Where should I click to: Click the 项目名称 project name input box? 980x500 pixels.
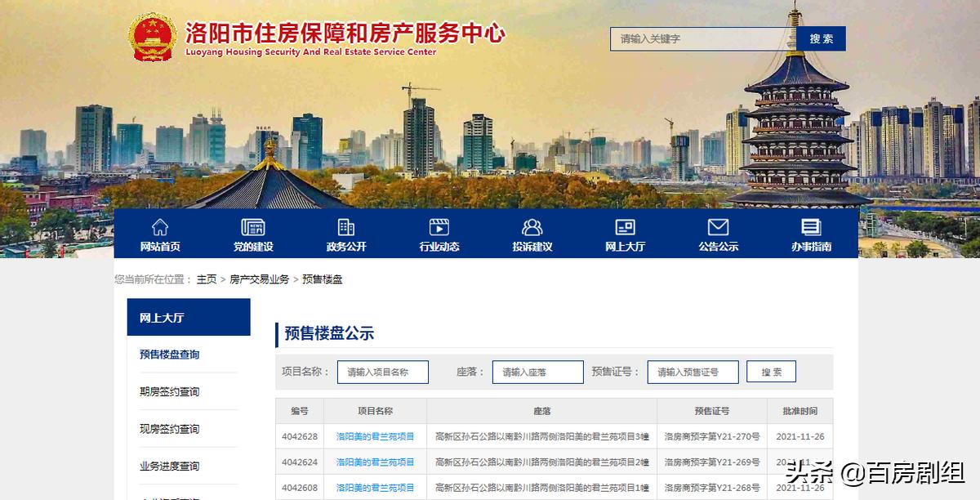(x=384, y=372)
